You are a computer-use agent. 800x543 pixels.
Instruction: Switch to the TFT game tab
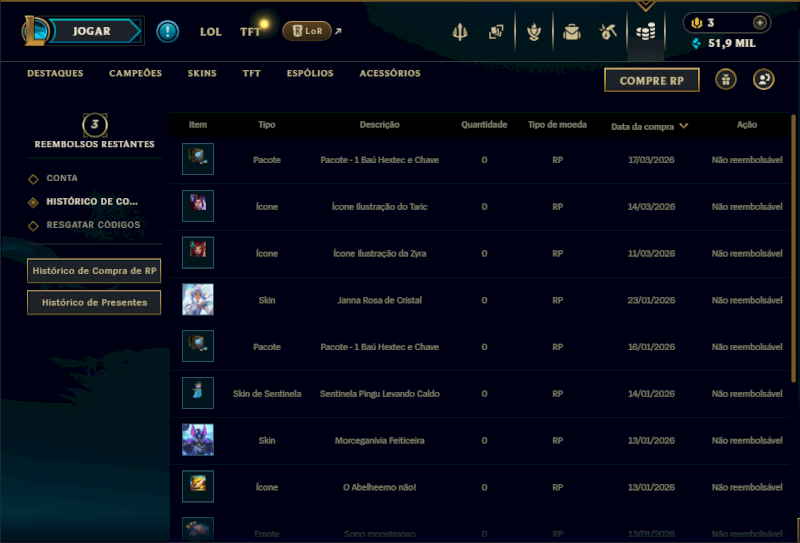pyautogui.click(x=251, y=32)
